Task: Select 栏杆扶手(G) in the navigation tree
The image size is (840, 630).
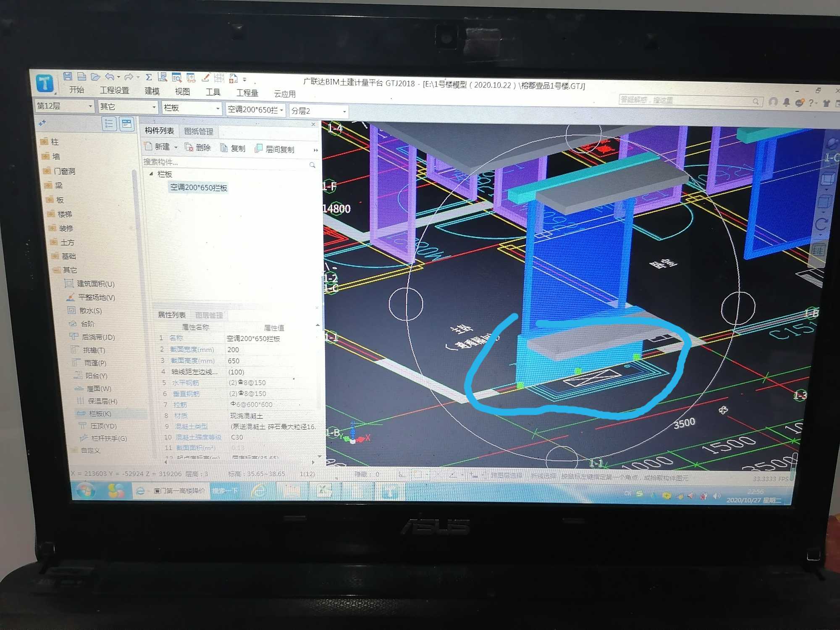Action: coord(103,438)
